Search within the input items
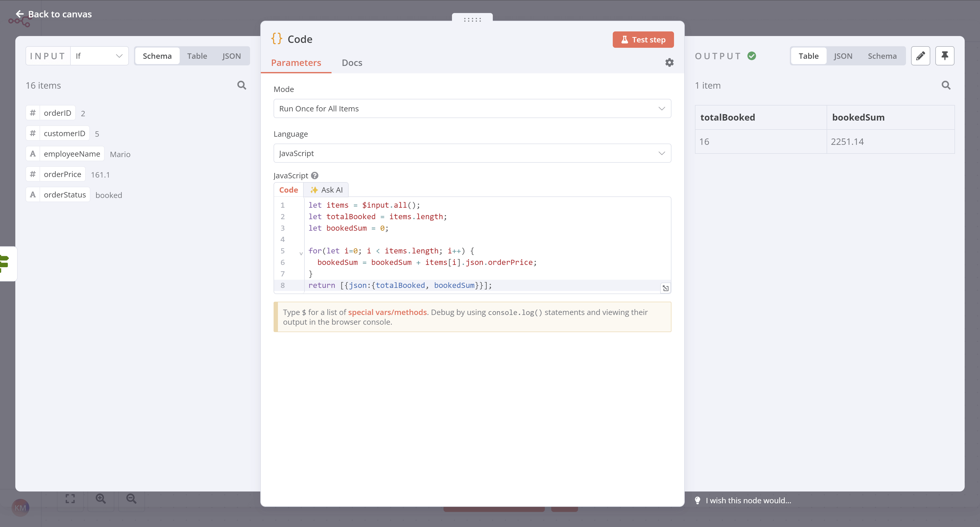Viewport: 980px width, 527px height. pyautogui.click(x=242, y=85)
